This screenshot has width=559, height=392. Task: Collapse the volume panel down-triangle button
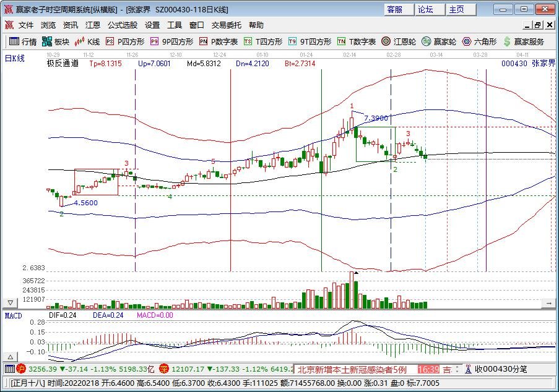[11, 303]
